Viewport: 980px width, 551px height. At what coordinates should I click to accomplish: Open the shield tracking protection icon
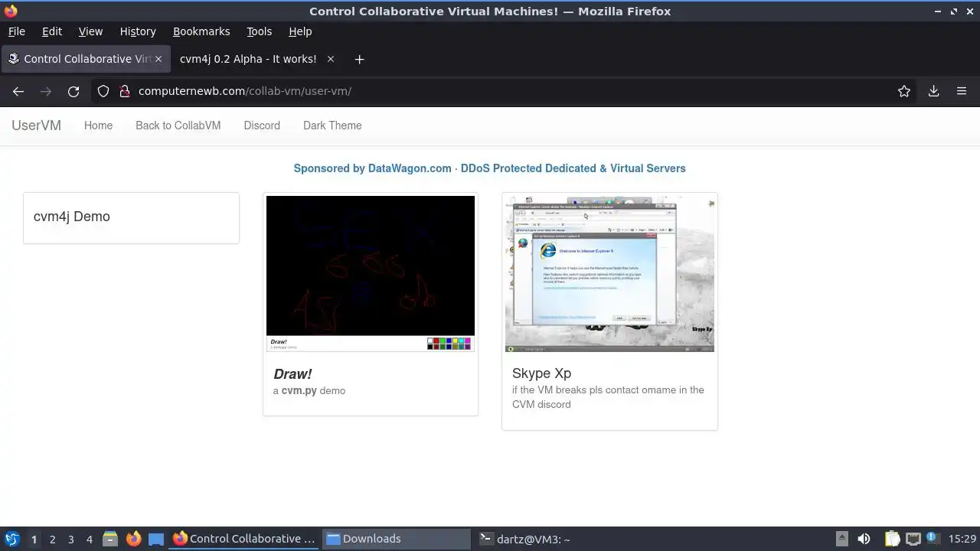[103, 91]
